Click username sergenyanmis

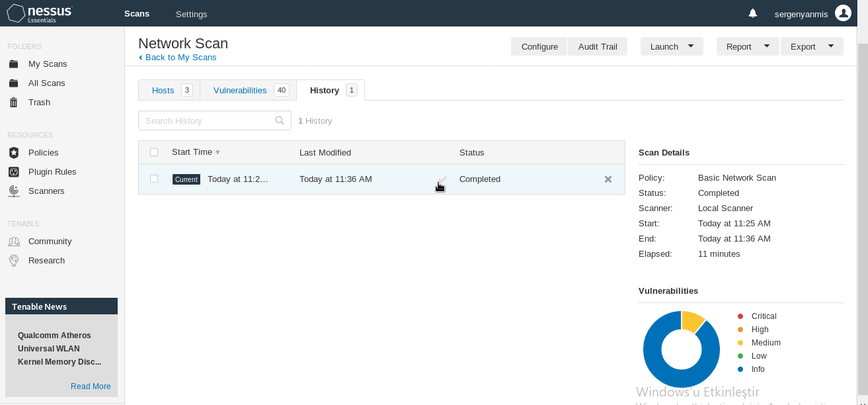[x=802, y=14]
